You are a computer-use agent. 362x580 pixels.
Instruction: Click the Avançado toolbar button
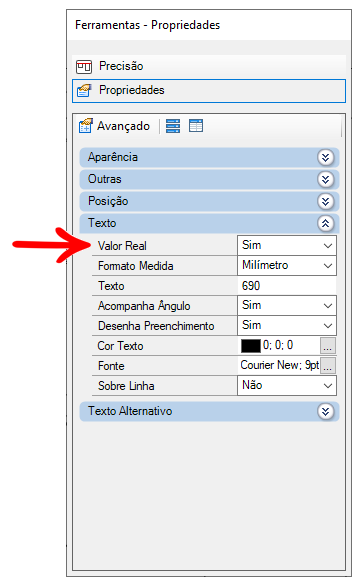pos(114,126)
